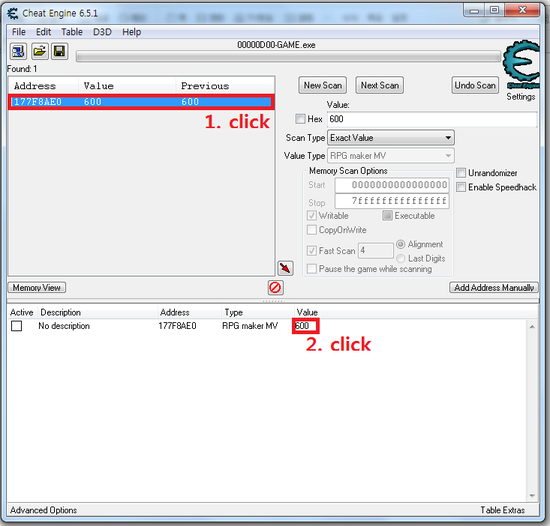The image size is (550, 526).
Task: Open the D3D menu
Action: [102, 32]
